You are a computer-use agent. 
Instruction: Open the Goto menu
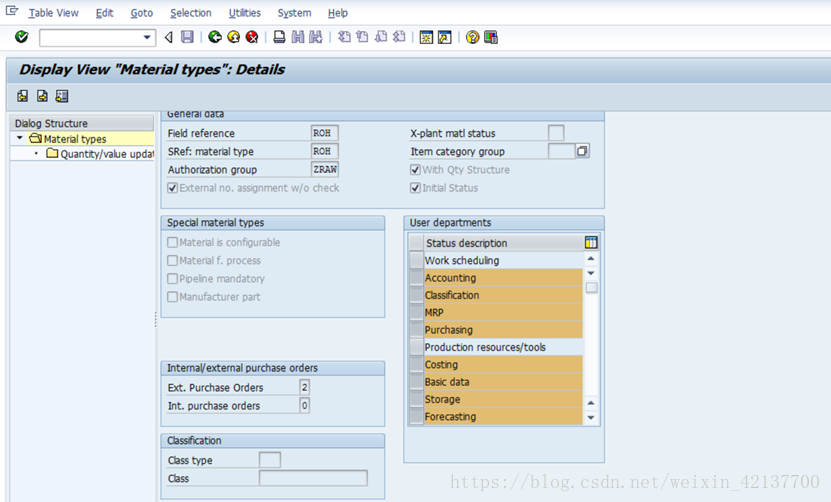142,13
